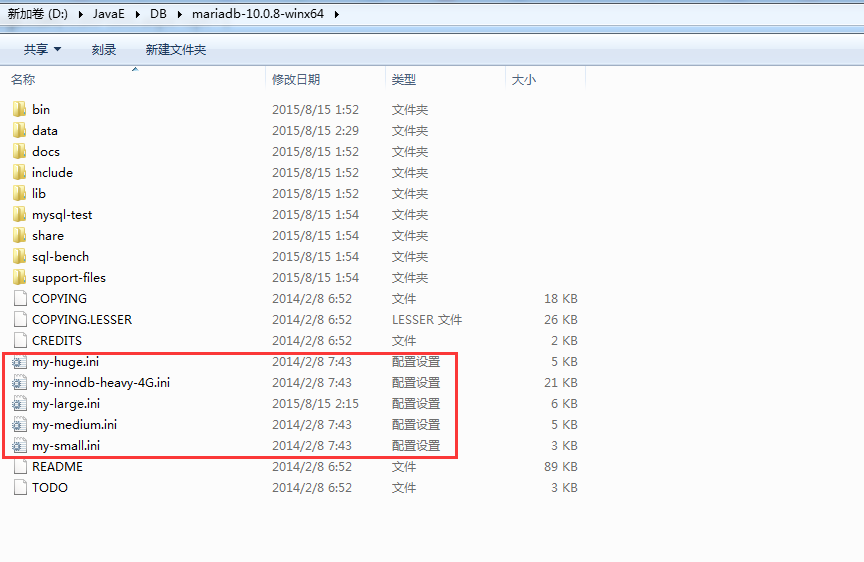Viewport: 864px width, 562px height.
Task: Click the my-huge.ini config icon
Action: coord(19,361)
